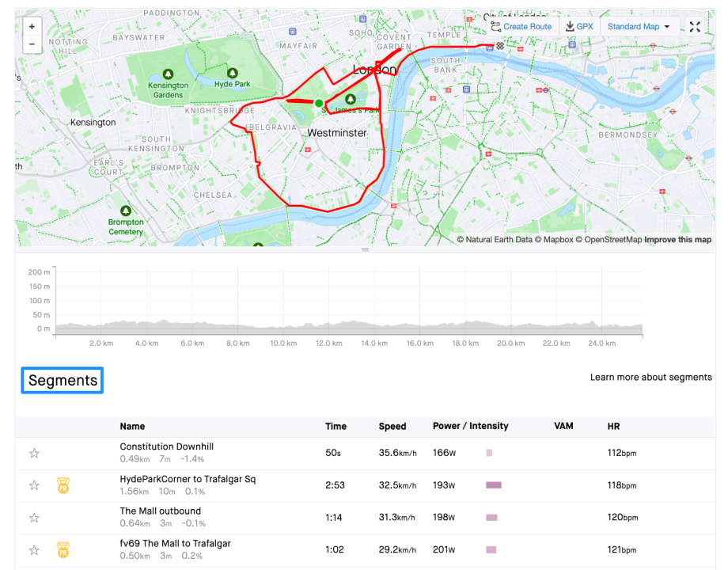The width and height of the screenshot is (728, 570).
Task: Select the Constitution Downhill segment row
Action: click(x=167, y=447)
